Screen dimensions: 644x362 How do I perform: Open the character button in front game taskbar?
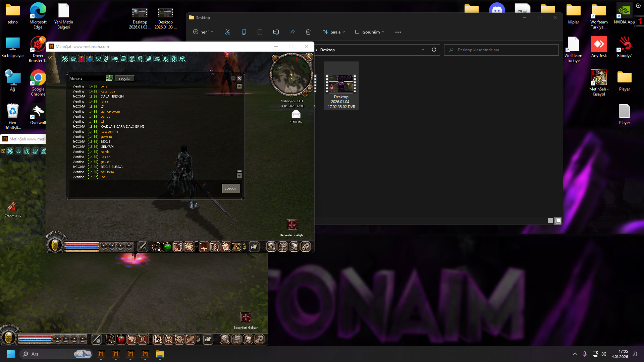tap(271, 247)
